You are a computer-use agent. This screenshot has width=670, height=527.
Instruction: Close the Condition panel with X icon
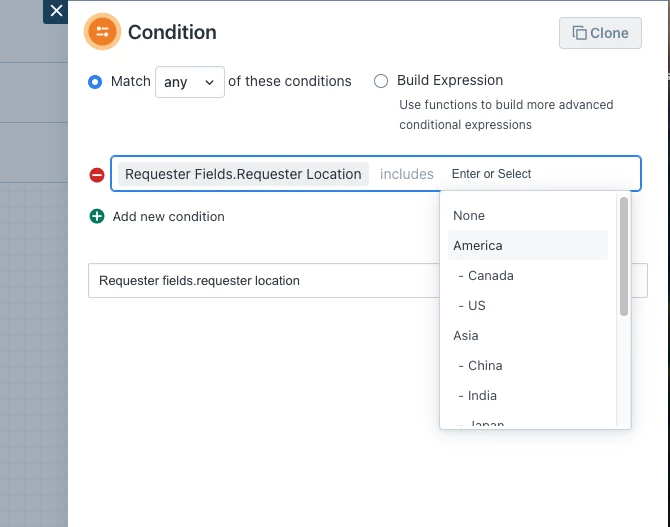[56, 11]
